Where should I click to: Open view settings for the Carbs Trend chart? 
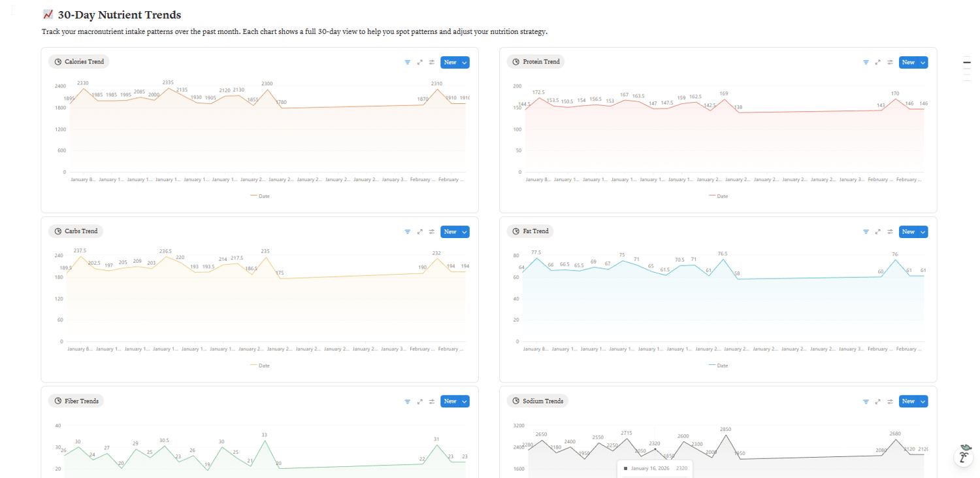pyautogui.click(x=432, y=232)
